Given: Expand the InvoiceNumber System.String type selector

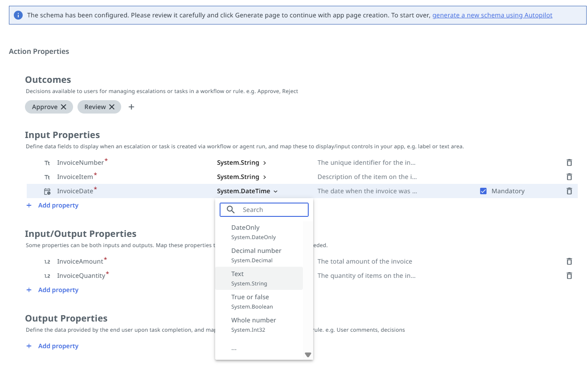Looking at the screenshot, I should (241, 163).
